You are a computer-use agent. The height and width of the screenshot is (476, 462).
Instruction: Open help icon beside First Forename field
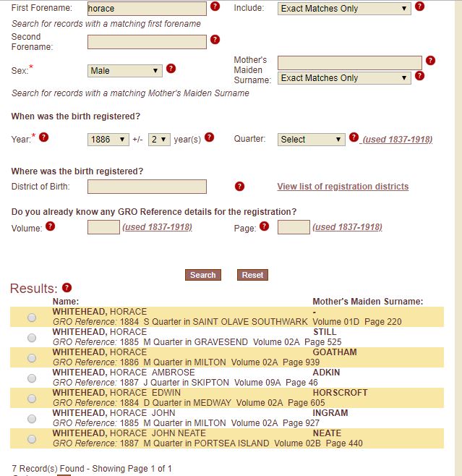tap(215, 6)
